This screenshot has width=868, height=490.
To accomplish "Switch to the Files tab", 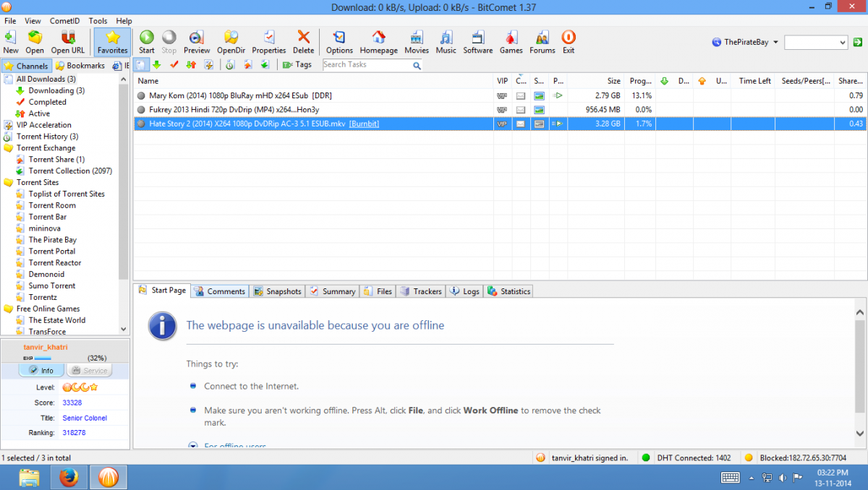I will pyautogui.click(x=378, y=291).
